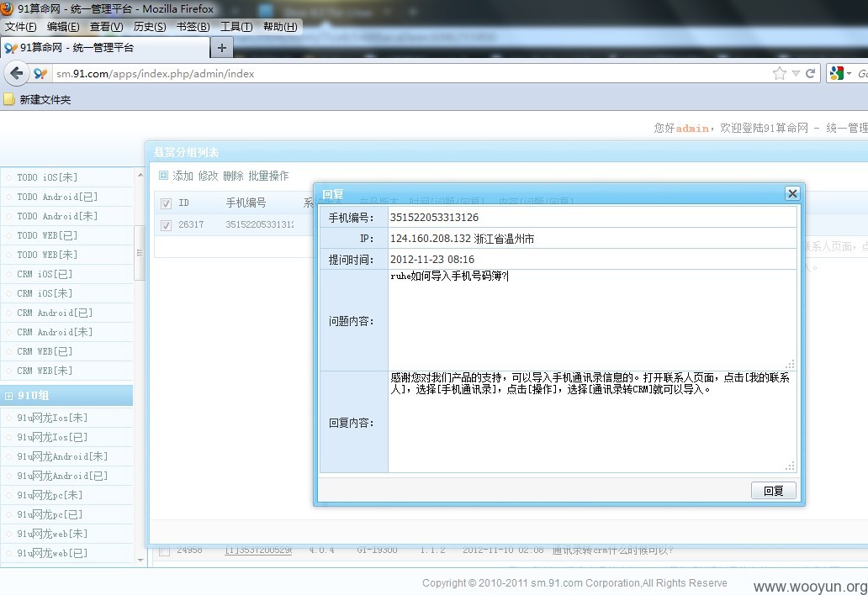Open a new tab with the plus button
868x595 pixels.
(222, 48)
